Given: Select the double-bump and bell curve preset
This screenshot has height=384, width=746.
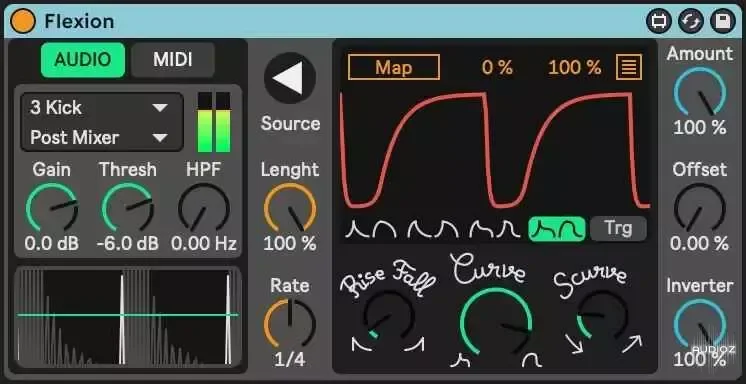Looking at the screenshot, I should click(x=495, y=229).
